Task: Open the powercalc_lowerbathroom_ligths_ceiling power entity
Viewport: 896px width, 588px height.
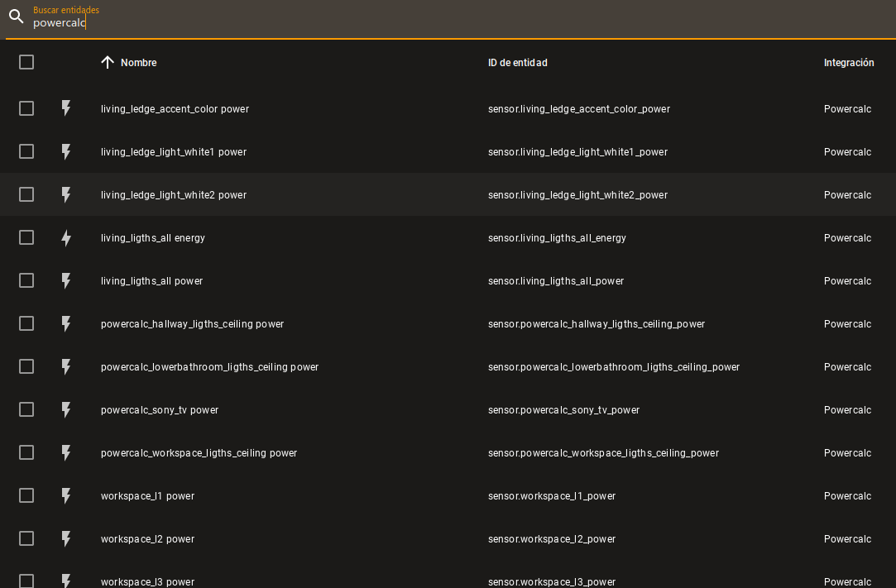Action: point(209,366)
